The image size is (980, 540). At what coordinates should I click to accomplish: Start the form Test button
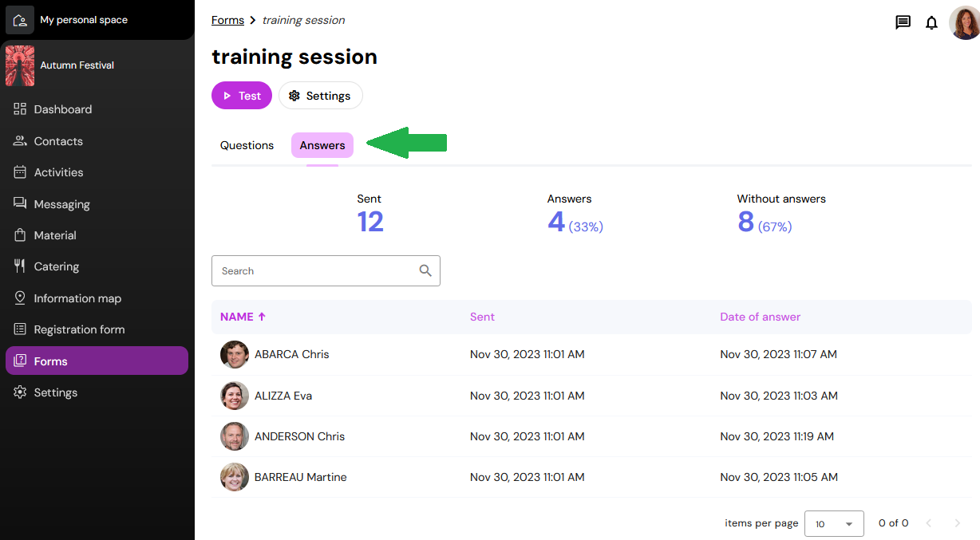coord(242,96)
